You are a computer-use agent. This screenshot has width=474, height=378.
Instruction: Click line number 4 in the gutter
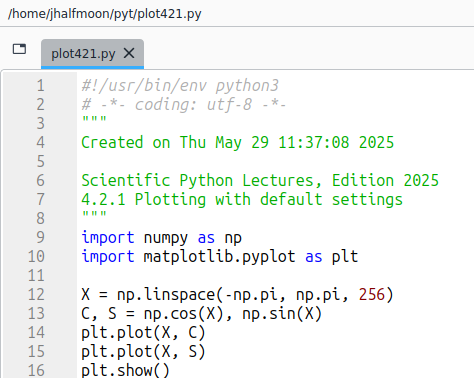coord(40,143)
